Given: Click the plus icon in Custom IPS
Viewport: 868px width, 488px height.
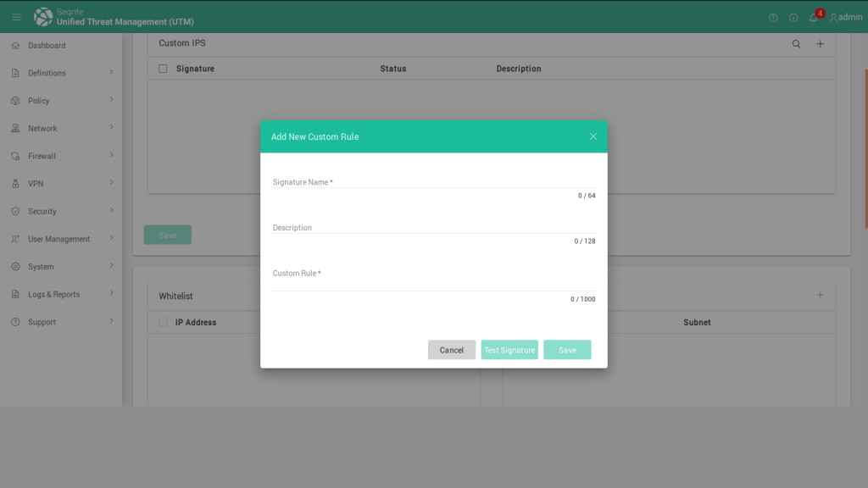Looking at the screenshot, I should (x=820, y=44).
